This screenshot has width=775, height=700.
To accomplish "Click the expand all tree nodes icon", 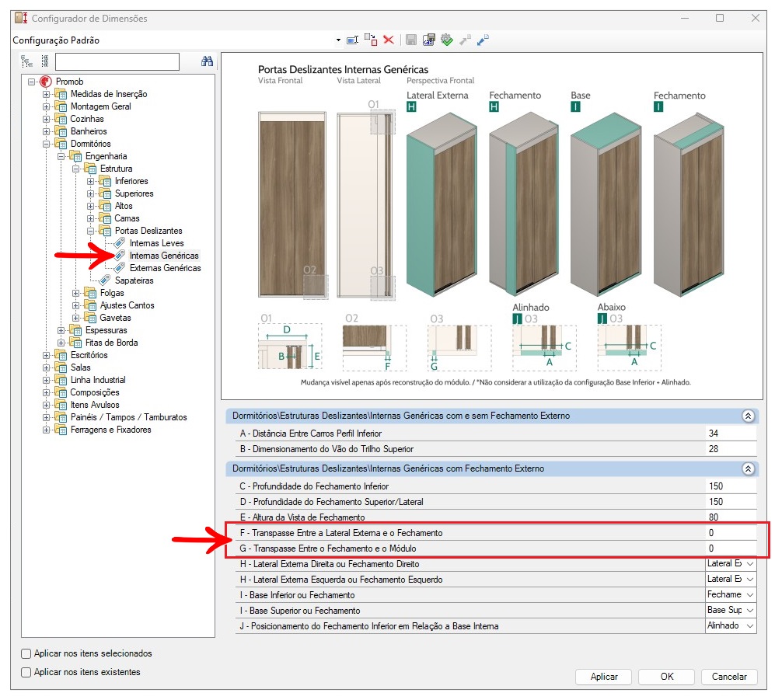I will point(27,61).
